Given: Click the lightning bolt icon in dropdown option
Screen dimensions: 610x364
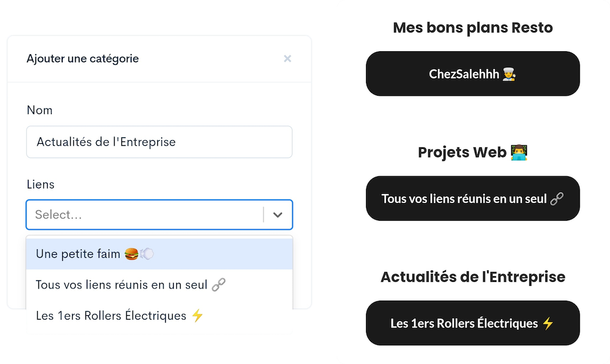Looking at the screenshot, I should click(198, 315).
